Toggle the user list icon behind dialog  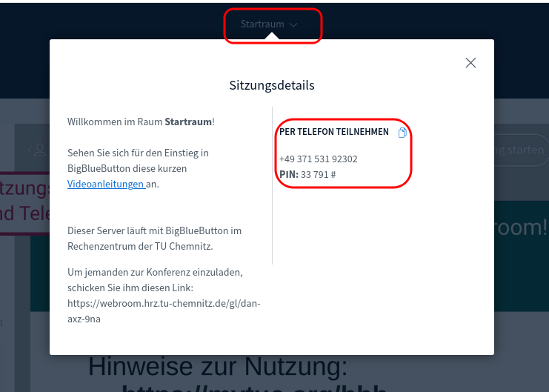point(36,150)
